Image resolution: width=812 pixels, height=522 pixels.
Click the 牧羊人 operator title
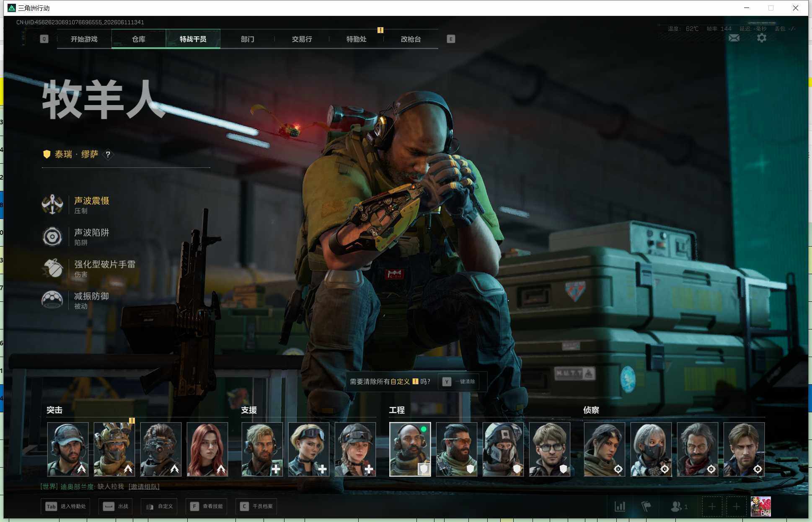click(103, 100)
